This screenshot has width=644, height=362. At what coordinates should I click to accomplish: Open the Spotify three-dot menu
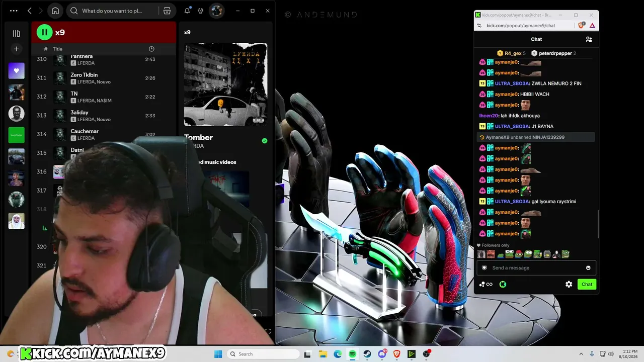(14, 11)
